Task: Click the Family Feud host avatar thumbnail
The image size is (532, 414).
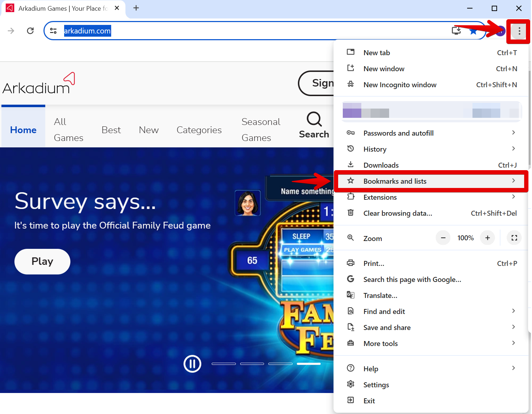Action: pyautogui.click(x=248, y=203)
